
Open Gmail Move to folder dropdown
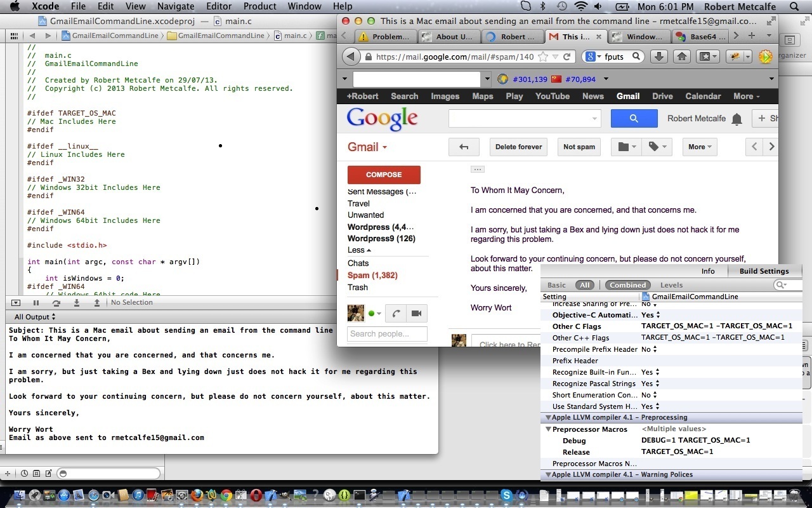[627, 147]
